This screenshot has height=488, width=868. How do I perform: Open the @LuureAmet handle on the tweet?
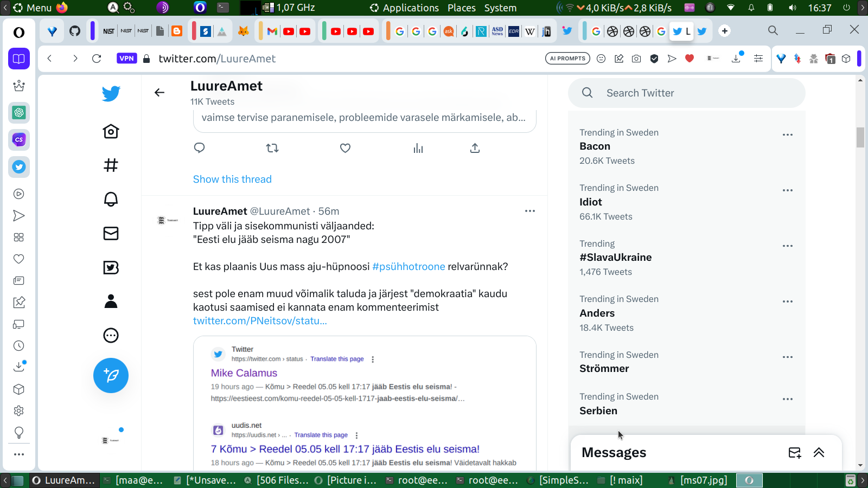[x=280, y=211]
